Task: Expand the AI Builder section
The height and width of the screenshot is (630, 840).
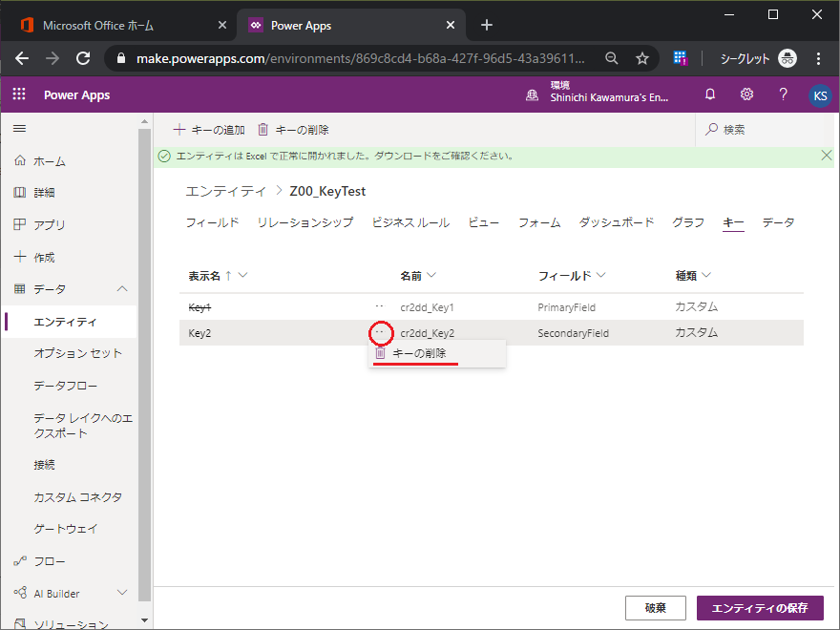Action: coord(122,593)
